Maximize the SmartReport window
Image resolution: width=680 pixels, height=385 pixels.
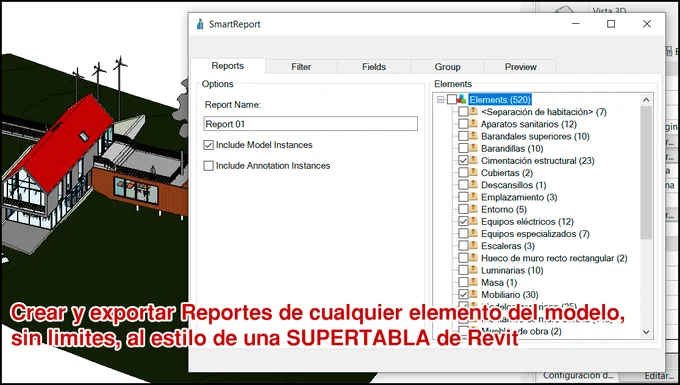611,24
